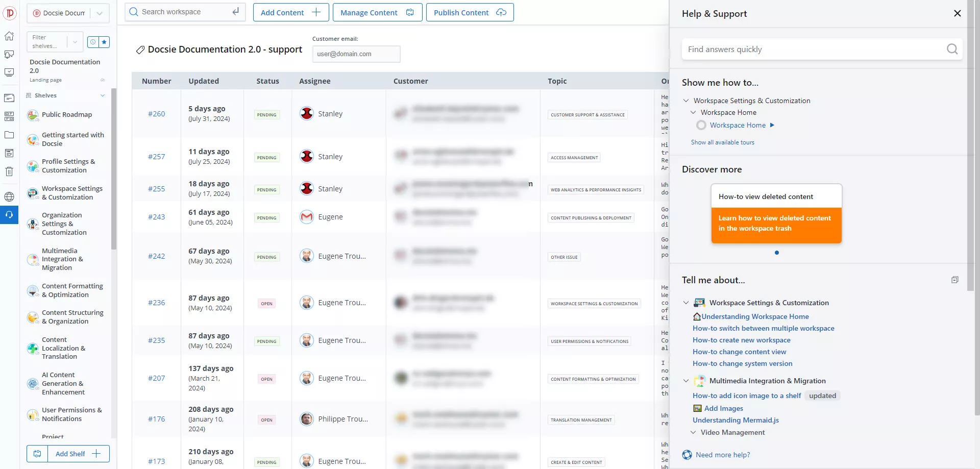Image resolution: width=980 pixels, height=469 pixels.
Task: Toggle the recent shelves clock filter
Action: (x=93, y=42)
